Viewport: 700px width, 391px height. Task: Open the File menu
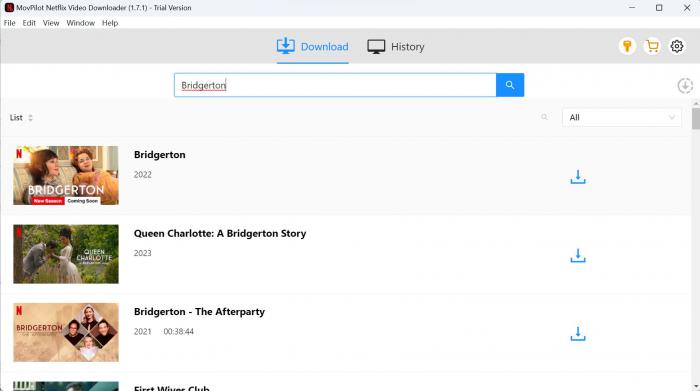tap(9, 23)
